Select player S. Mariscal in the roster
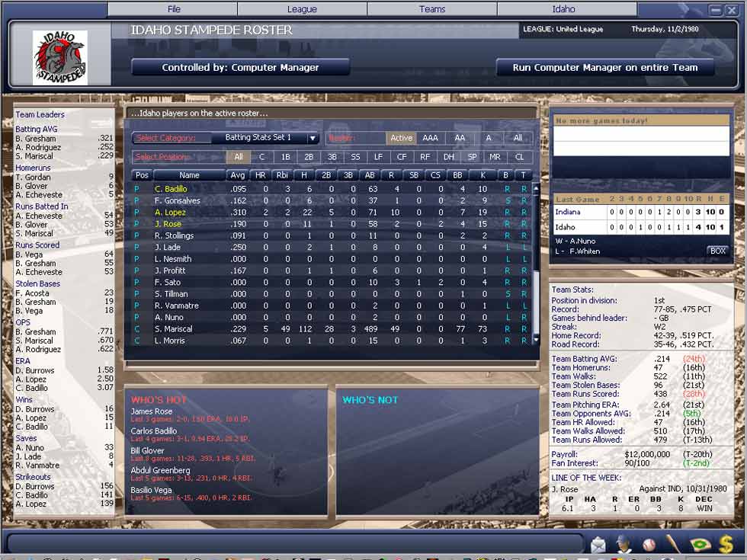This screenshot has width=747, height=560. pos(173,329)
